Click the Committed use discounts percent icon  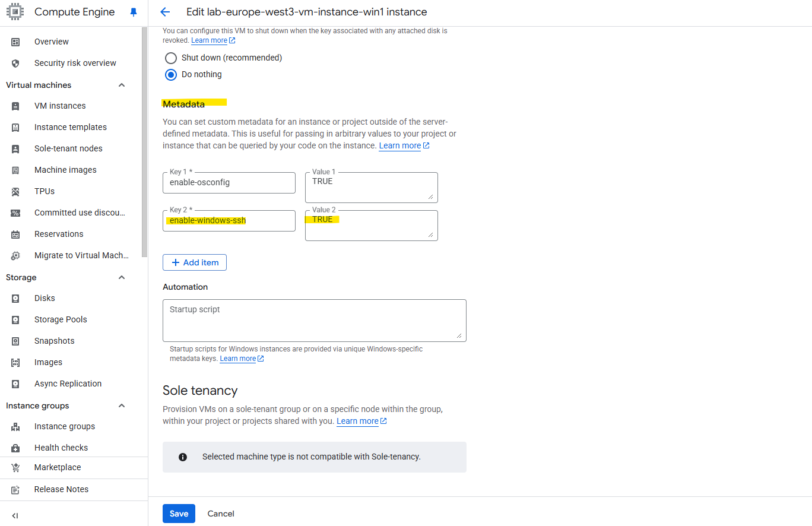point(15,213)
